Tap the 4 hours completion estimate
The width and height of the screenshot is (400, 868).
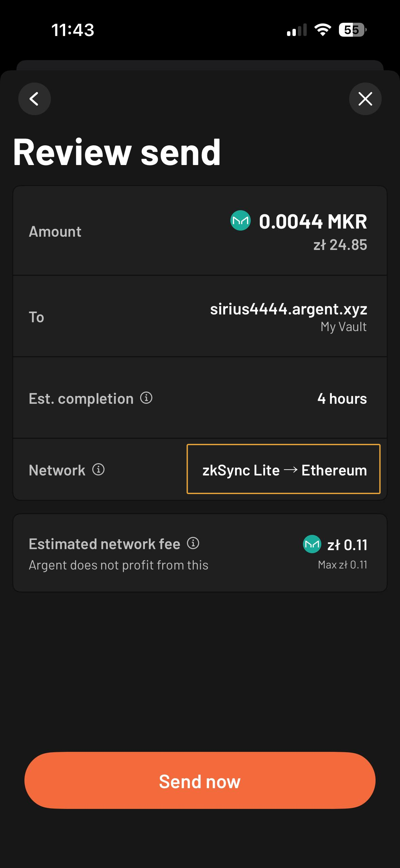point(342,399)
